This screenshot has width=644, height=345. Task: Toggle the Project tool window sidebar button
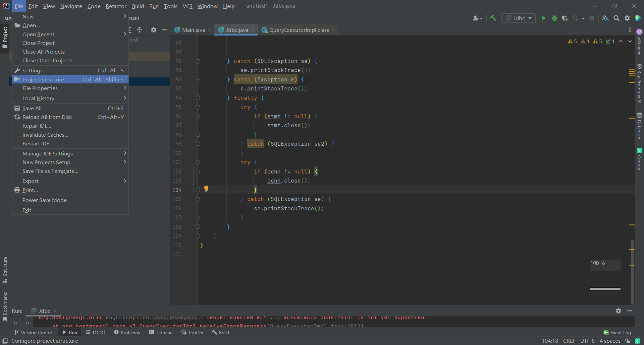click(x=5, y=38)
